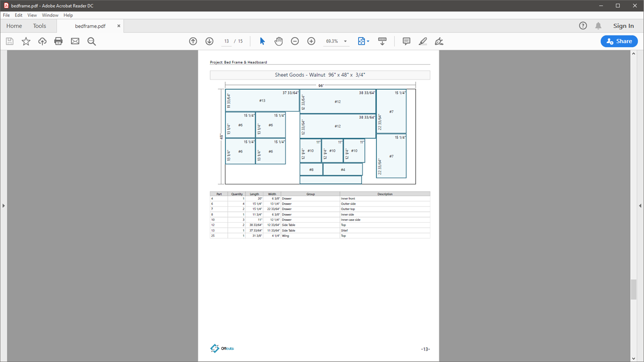This screenshot has height=362, width=644.
Task: Go to previous page arrow
Action: 193,41
